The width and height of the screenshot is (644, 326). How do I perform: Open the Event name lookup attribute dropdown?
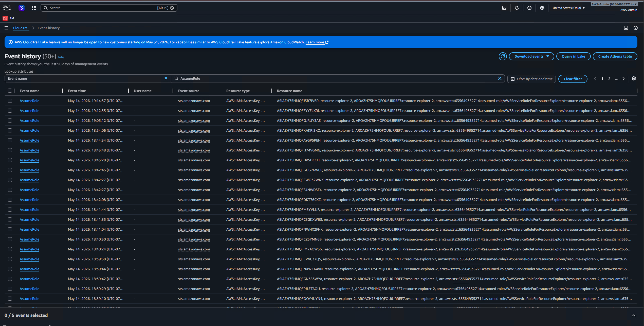tap(88, 78)
